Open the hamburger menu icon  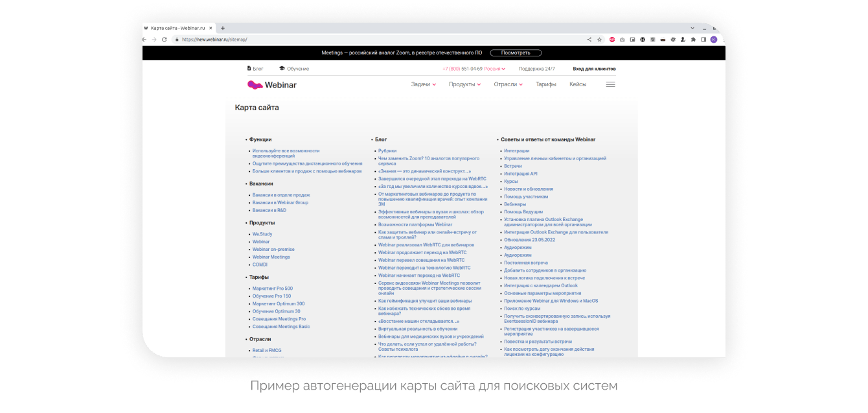click(x=610, y=84)
